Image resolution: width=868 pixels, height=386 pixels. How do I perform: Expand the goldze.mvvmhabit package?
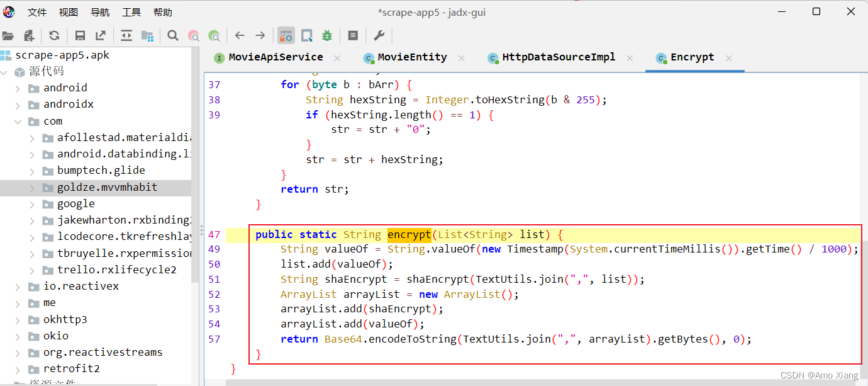[31, 188]
